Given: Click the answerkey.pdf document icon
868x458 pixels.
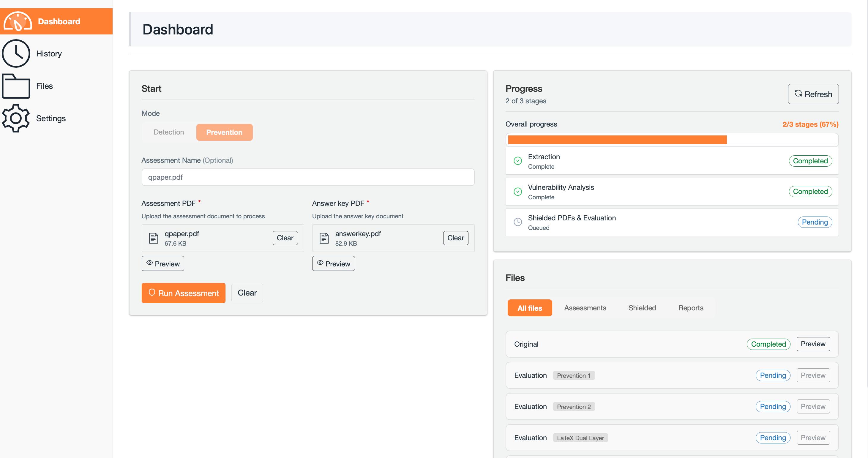Looking at the screenshot, I should point(324,238).
